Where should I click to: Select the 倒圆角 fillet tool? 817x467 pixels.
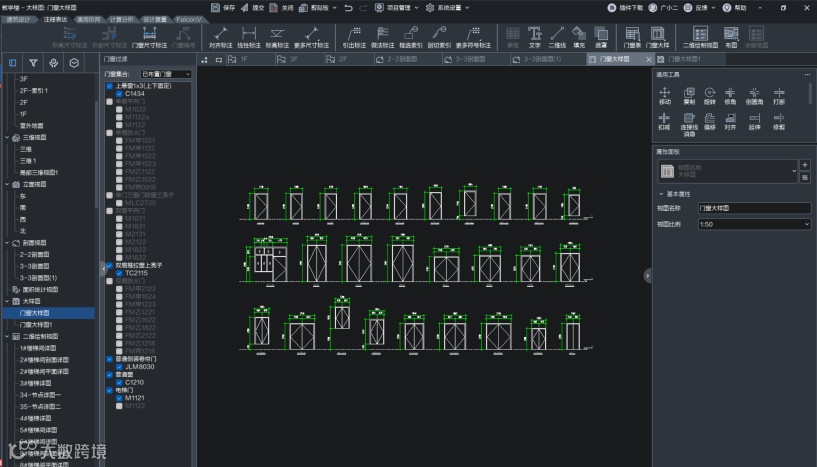[754, 96]
